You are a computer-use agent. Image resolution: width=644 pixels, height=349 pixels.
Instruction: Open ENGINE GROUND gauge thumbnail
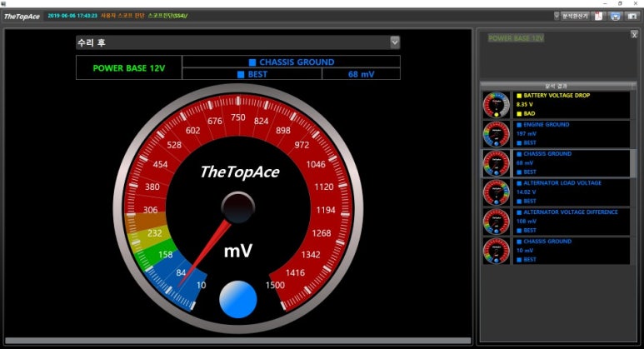click(497, 134)
